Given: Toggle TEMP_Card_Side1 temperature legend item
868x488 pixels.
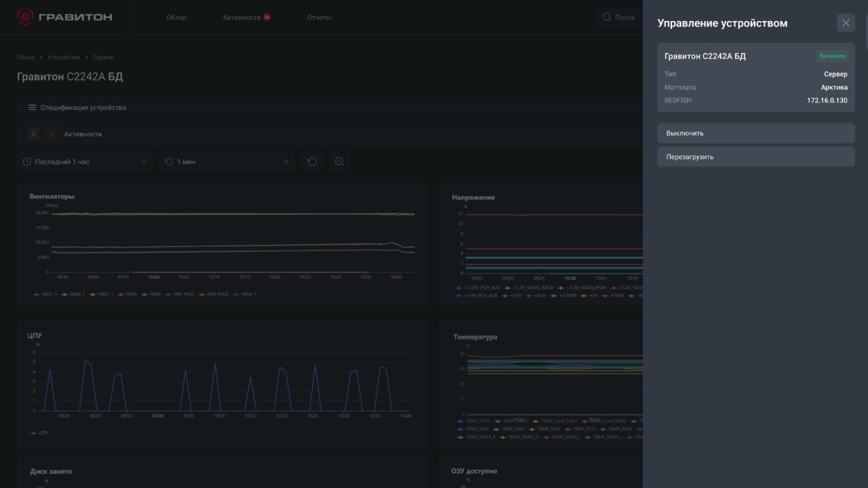Looking at the screenshot, I should coord(555,421).
